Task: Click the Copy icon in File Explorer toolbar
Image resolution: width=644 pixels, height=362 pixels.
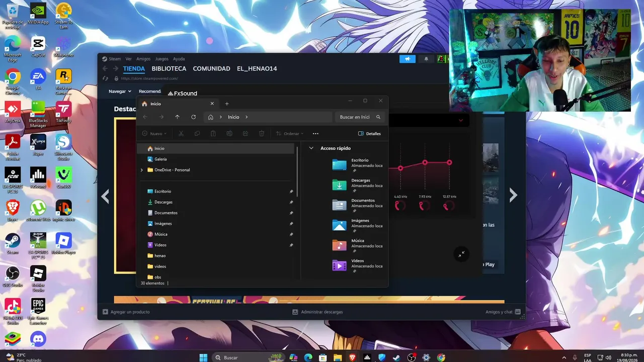Action: (x=197, y=134)
